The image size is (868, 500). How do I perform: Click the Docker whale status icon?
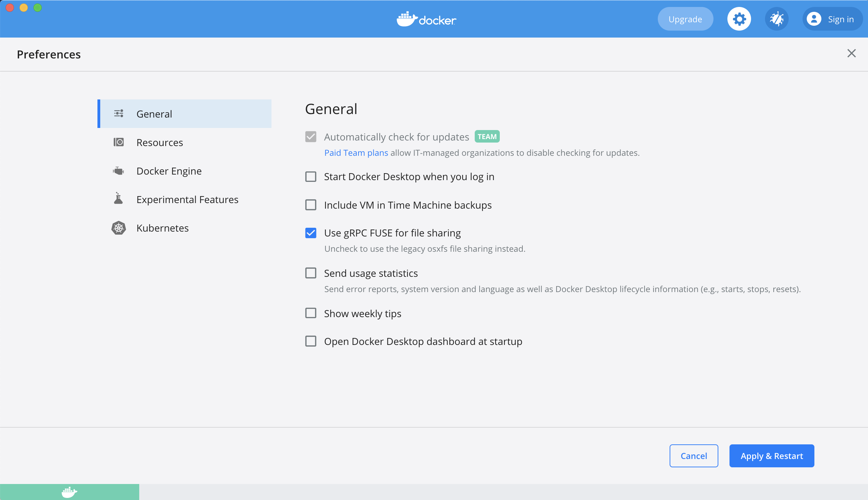tap(69, 492)
